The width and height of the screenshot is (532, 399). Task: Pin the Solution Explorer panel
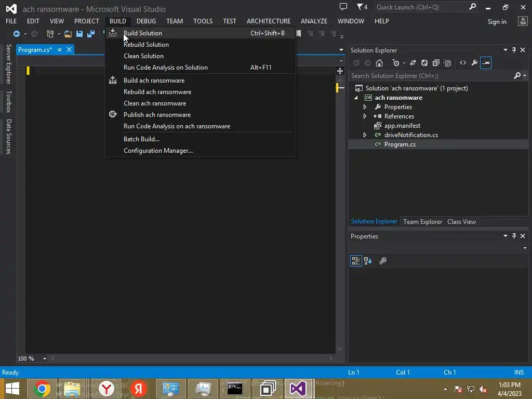coord(514,50)
